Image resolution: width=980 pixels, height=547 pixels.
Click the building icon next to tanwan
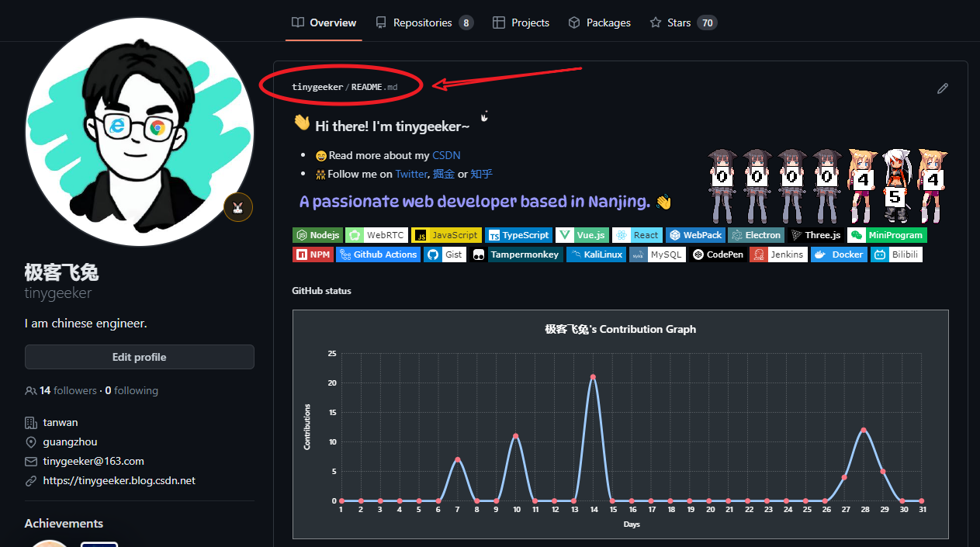[x=30, y=422]
